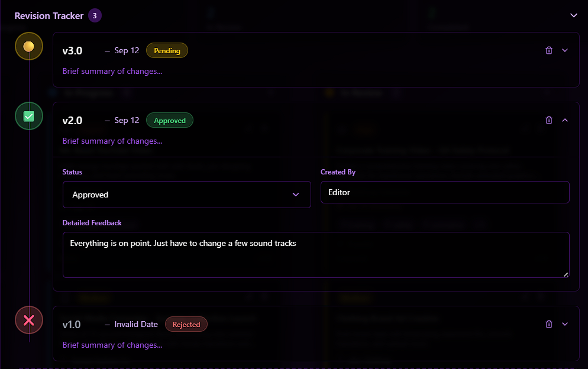The height and width of the screenshot is (369, 588).
Task: Click the Created By field containing Editor
Action: point(445,192)
